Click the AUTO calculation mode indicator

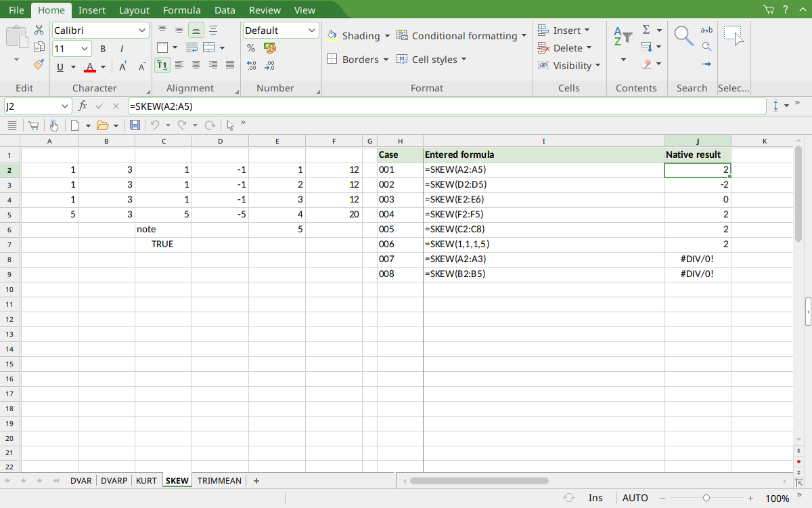click(635, 498)
